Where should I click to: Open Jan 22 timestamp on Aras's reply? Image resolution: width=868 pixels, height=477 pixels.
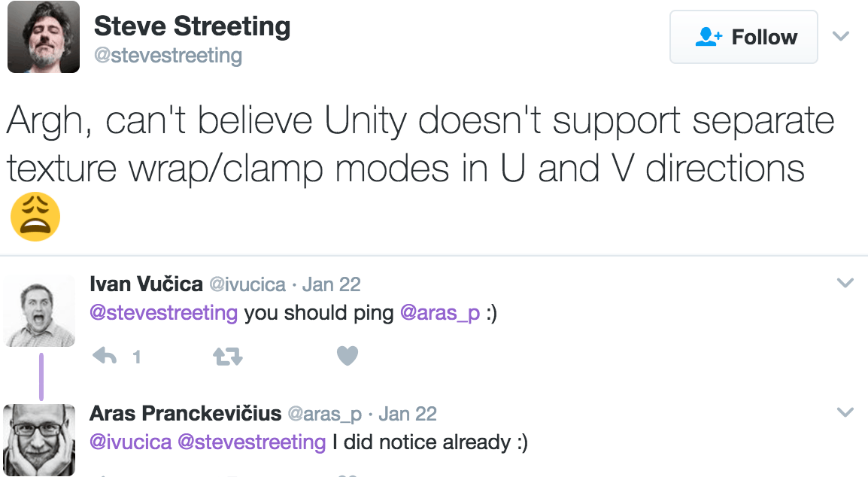408,414
